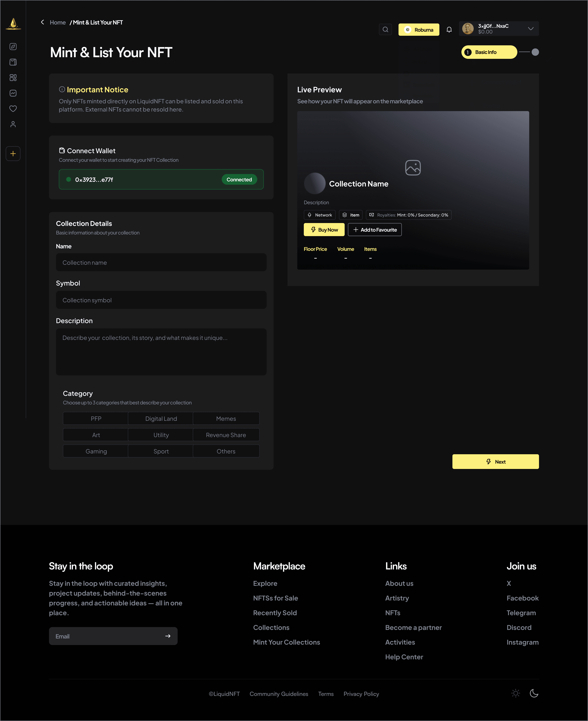This screenshot has width=588, height=721.
Task: Open the grid collections sidebar icon
Action: pos(13,78)
